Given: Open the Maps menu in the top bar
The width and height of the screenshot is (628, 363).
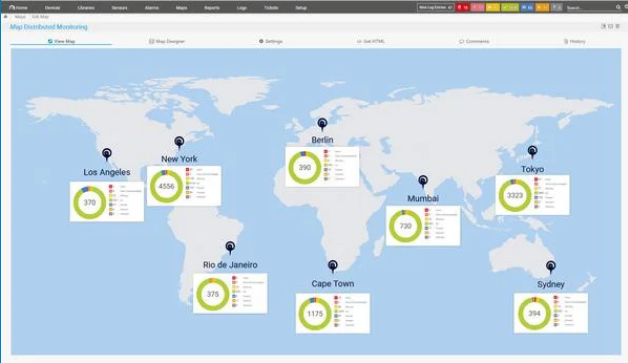Looking at the screenshot, I should pos(181,8).
